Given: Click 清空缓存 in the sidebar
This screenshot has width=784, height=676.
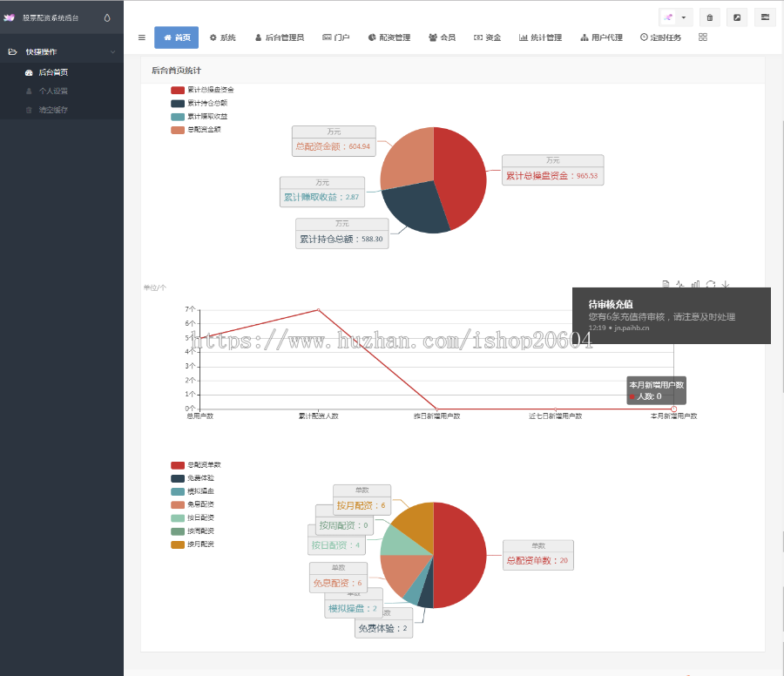Looking at the screenshot, I should click(53, 110).
